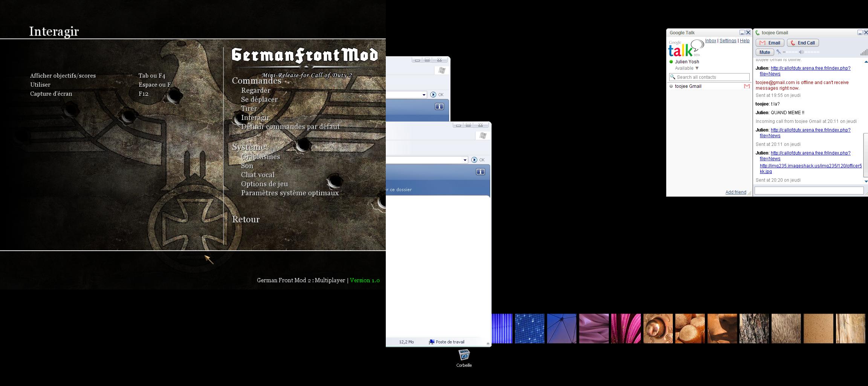Click the green phone icon in chat title
This screenshot has width=868, height=386.
tap(758, 33)
